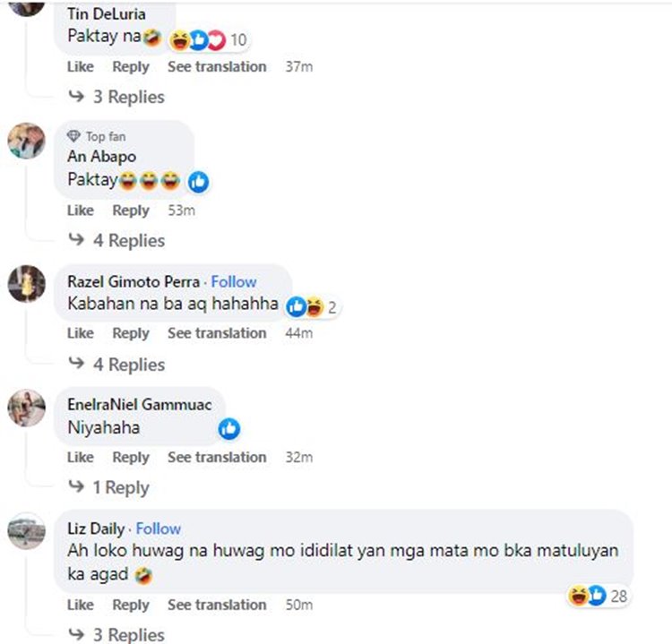Screen dimensions: 672x644
Task: See translation of Razel Gimoto Perra's comment
Action: coord(217,333)
